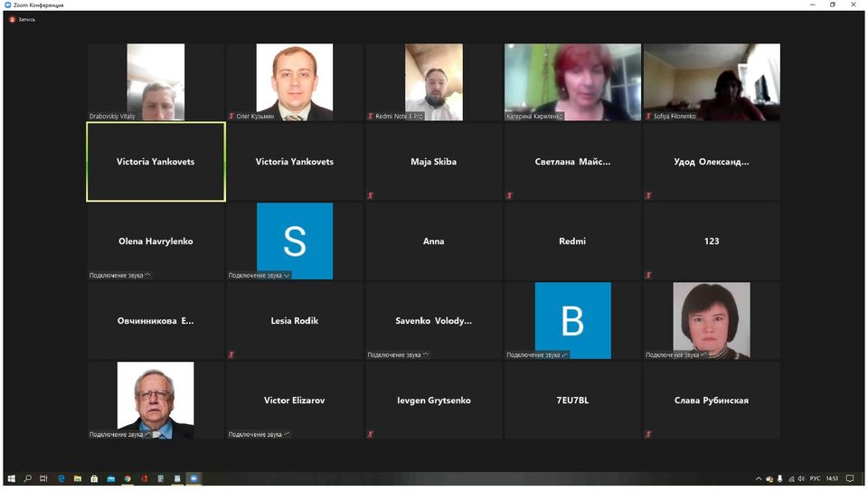This screenshot has width=868, height=491.
Task: Switch input language via РУС indicator
Action: [x=816, y=479]
